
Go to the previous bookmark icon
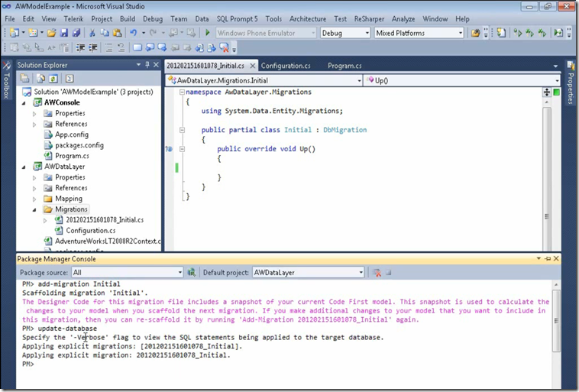coord(150,47)
